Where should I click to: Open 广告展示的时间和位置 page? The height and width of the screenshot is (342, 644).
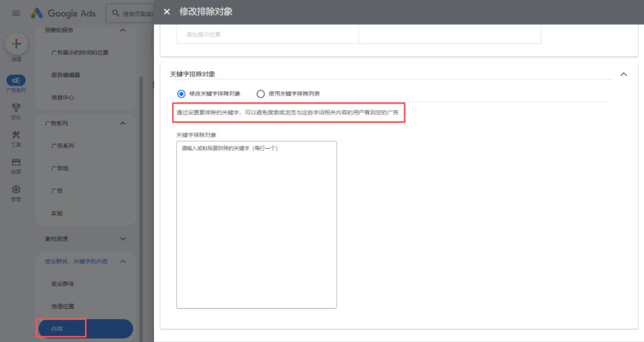(x=80, y=53)
